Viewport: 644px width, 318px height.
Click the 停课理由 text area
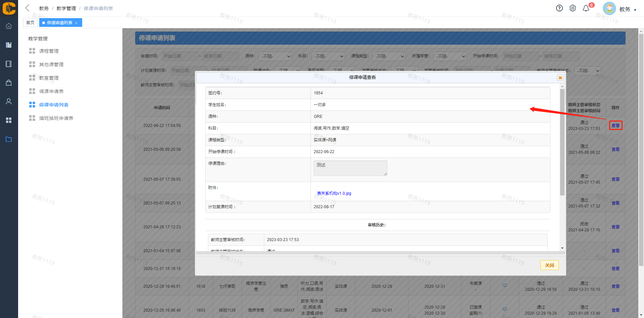point(350,168)
